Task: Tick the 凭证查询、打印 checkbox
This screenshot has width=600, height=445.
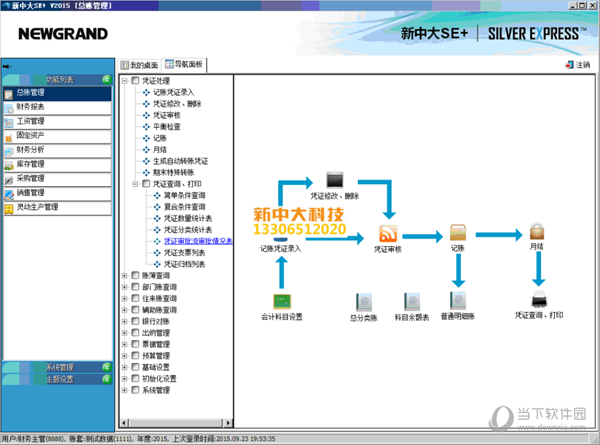Action: (146, 184)
